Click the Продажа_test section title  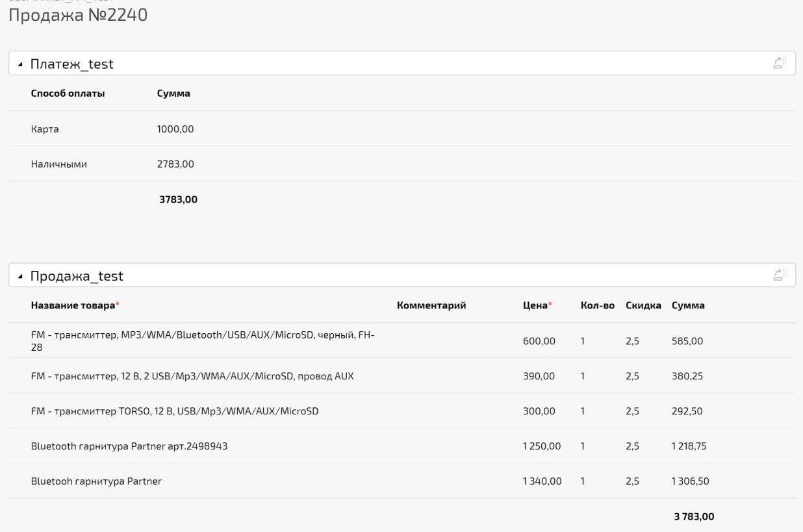coord(77,276)
